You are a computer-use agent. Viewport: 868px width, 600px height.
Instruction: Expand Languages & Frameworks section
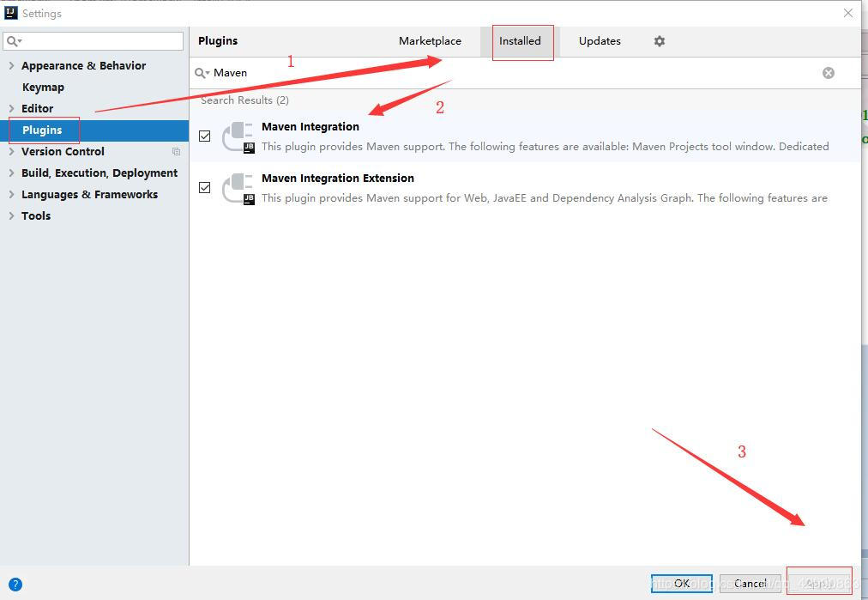point(11,194)
